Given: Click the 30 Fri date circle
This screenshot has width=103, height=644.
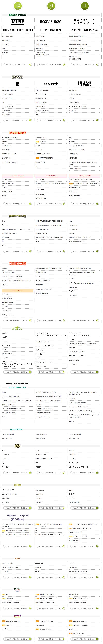Looking at the screenshot, I should [x=18, y=6].
